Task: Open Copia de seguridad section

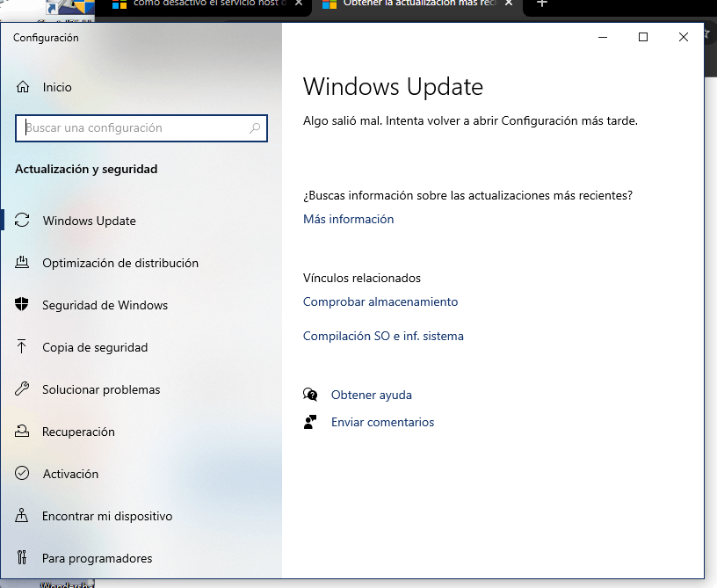Action: coord(95,347)
